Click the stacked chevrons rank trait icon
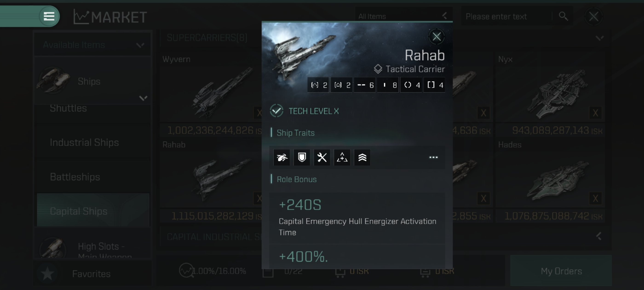 click(x=362, y=157)
